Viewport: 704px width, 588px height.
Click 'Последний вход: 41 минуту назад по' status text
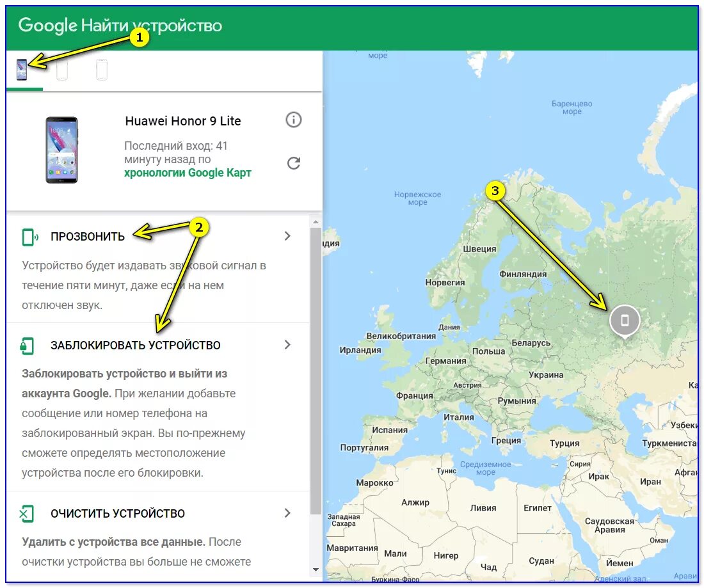click(176, 153)
